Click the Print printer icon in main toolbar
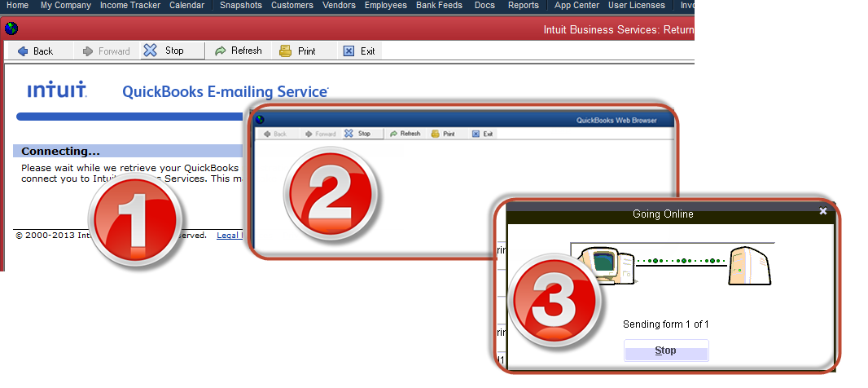The width and height of the screenshot is (868, 388). pyautogui.click(x=285, y=51)
